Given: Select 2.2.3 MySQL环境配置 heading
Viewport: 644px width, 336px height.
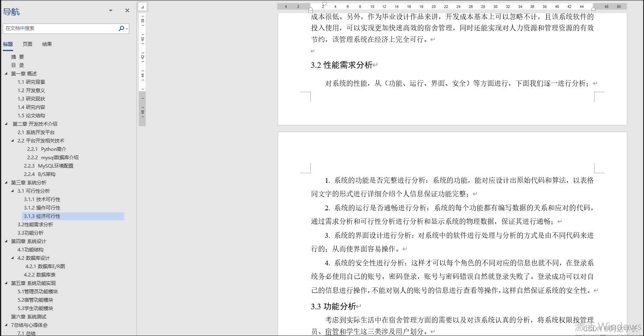Looking at the screenshot, I should pyautogui.click(x=49, y=166).
